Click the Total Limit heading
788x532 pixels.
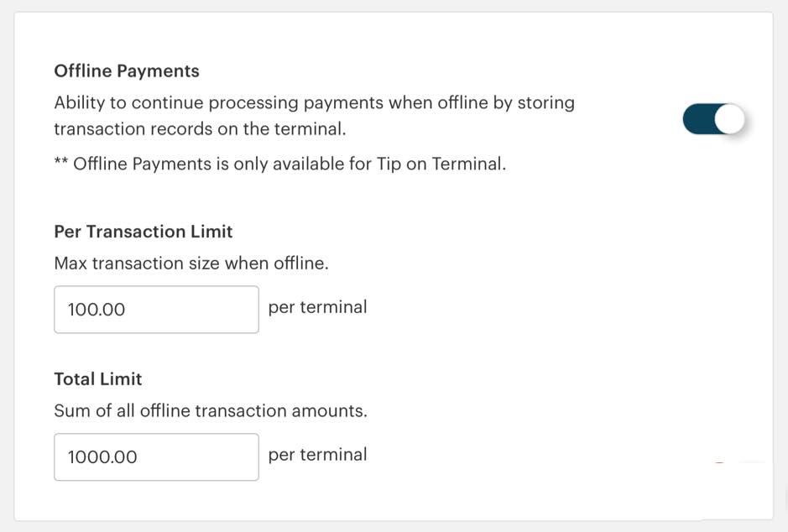point(97,379)
